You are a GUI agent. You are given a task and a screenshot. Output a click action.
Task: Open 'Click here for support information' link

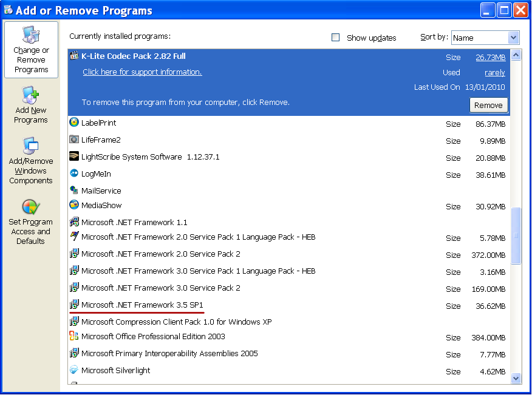pos(142,72)
